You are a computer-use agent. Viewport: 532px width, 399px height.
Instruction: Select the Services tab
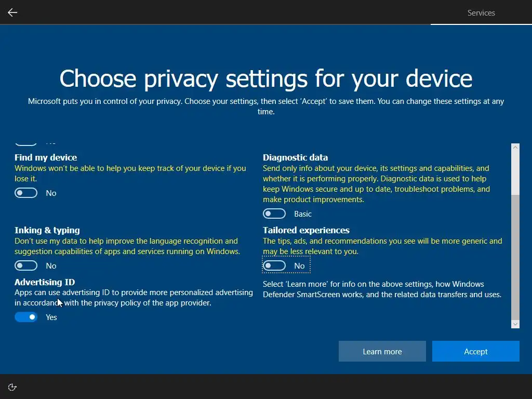point(481,13)
